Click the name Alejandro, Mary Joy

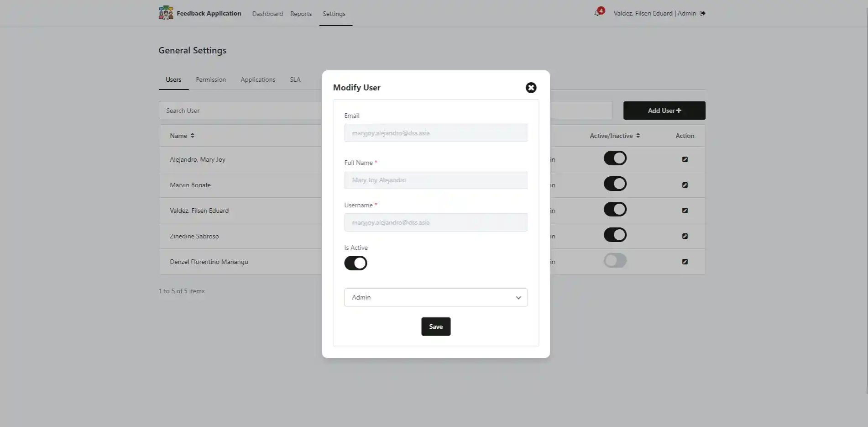[x=198, y=159]
